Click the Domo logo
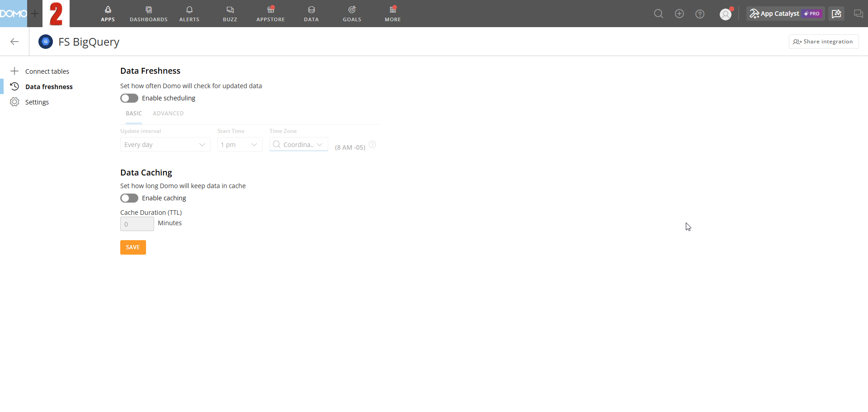 point(14,14)
